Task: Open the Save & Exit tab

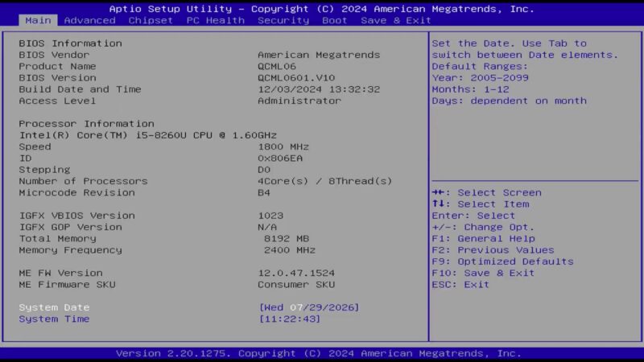Action: tap(395, 21)
